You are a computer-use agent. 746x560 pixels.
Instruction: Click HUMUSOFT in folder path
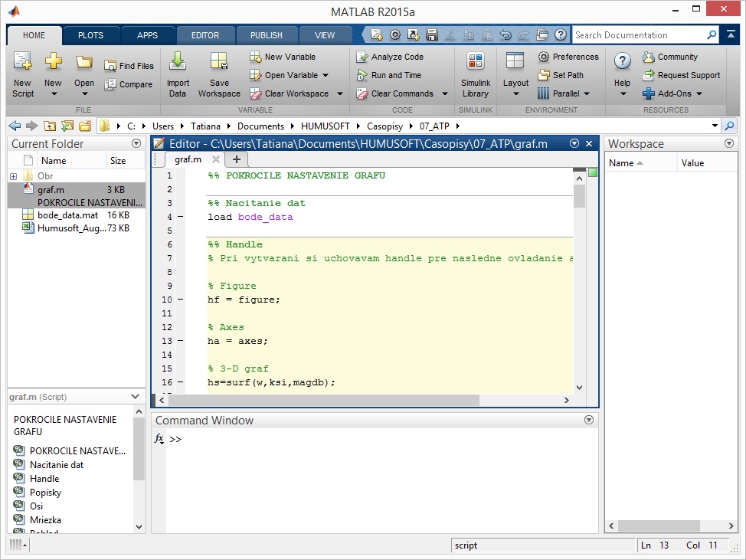point(325,126)
